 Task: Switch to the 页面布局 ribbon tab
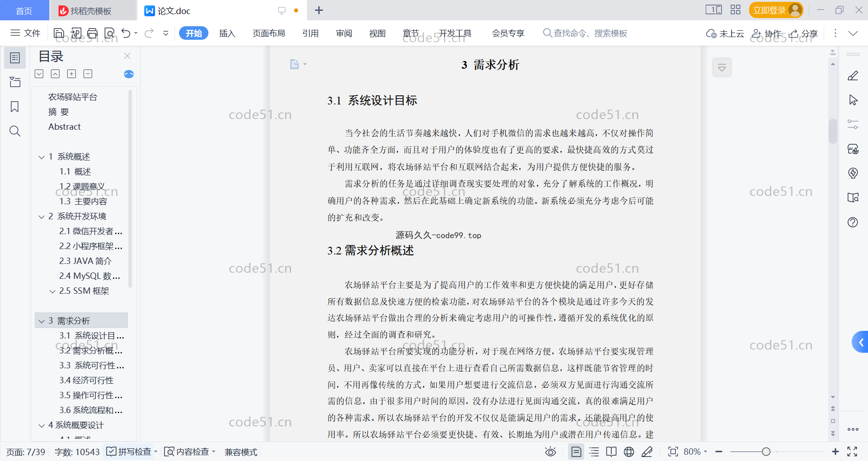tap(269, 33)
